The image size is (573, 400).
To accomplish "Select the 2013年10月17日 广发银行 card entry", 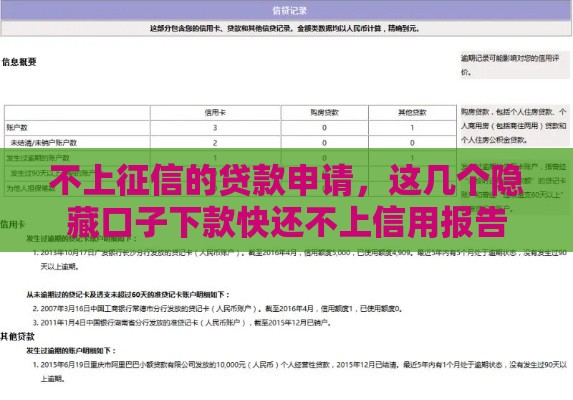I will pos(300,252).
